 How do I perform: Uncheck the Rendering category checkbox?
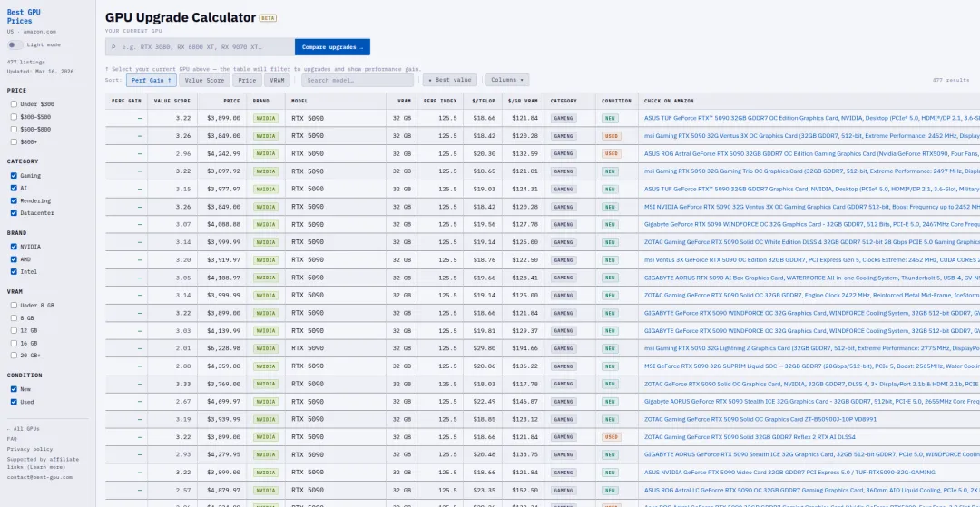(x=14, y=200)
